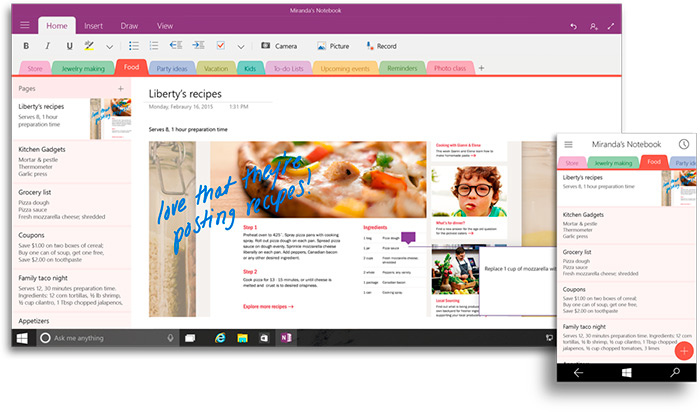700x412 pixels.
Task: Toggle bold formatting in the ribbon
Action: [25, 46]
